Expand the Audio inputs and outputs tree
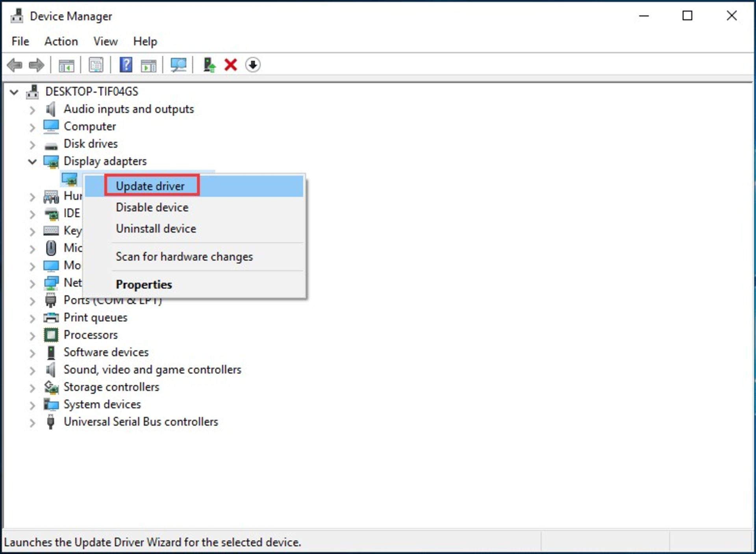756x554 pixels. 31,109
